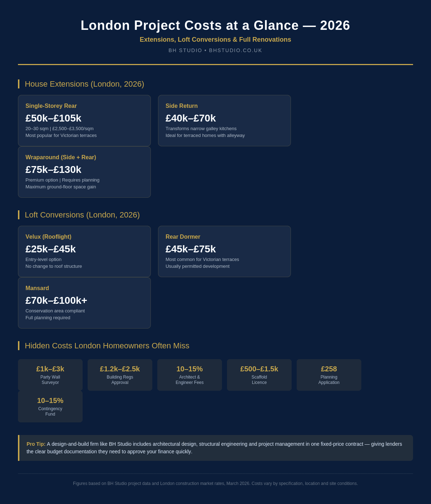Click the Party Wall Surveyor cost tile
Image resolution: width=431 pixels, height=504 pixels.
[50, 375]
